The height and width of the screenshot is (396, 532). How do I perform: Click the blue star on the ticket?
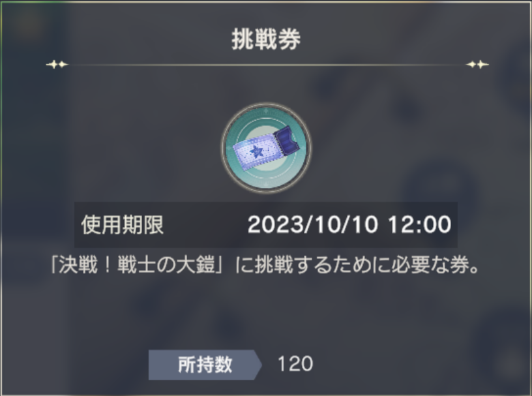point(256,151)
